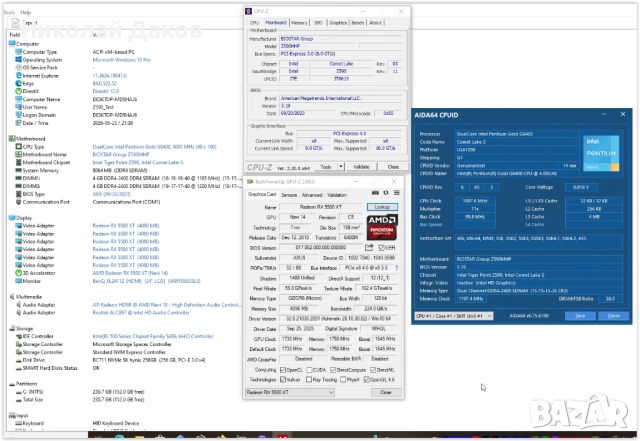Click the Close button in AIDA64 CPUID
This screenshot has width=640, height=441.
tap(613, 316)
